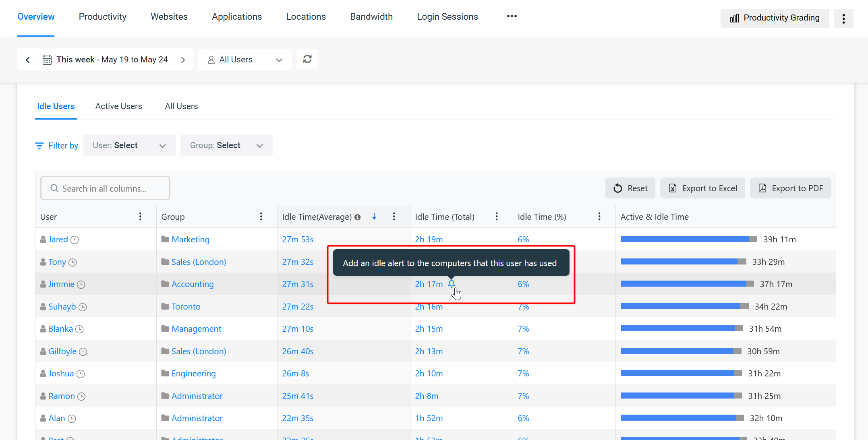Click the clock icon next to Tony

pyautogui.click(x=73, y=262)
